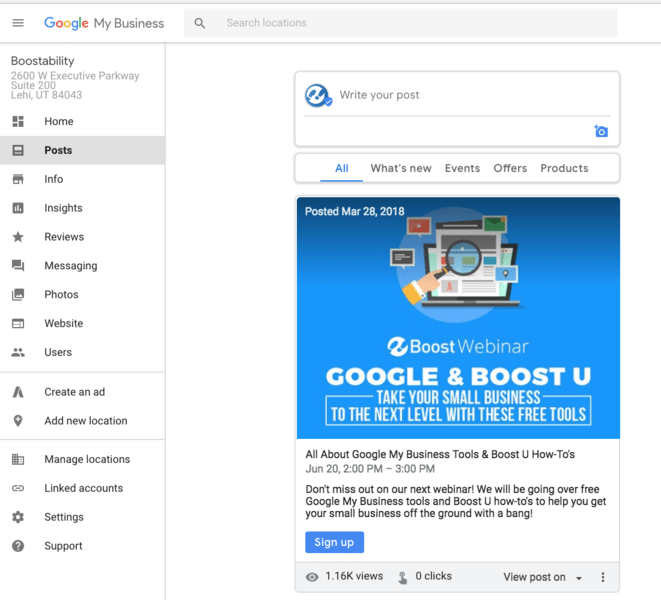The width and height of the screenshot is (661, 600).
Task: Click the Posted Mar 28, 2018 label
Action: [x=355, y=211]
